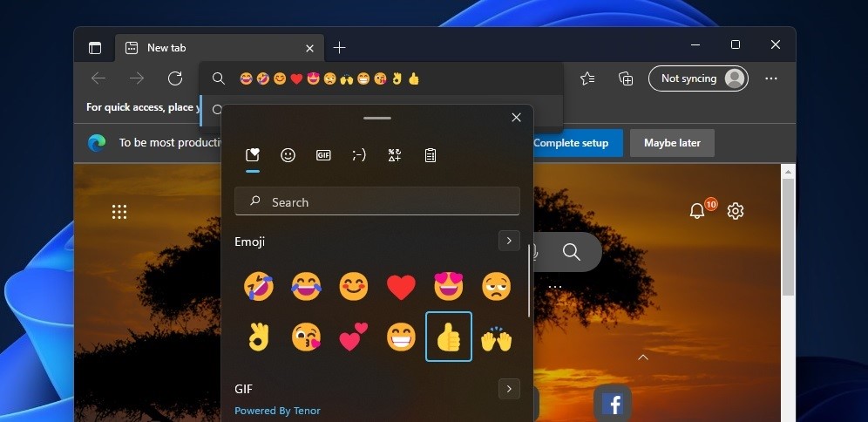Insert the smiling blushing face emoji
Viewport: 868px width, 422px height.
coord(354,287)
